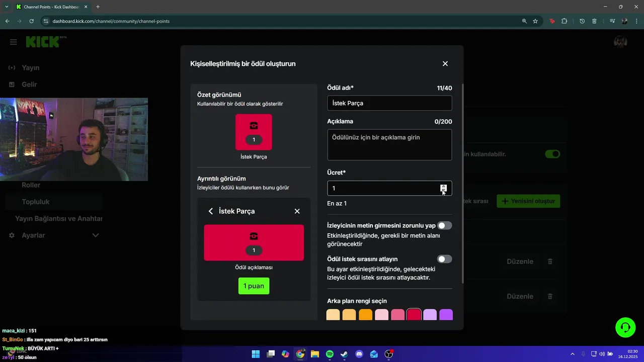Select the light peach background color
The width and height of the screenshot is (644, 362).
333,315
